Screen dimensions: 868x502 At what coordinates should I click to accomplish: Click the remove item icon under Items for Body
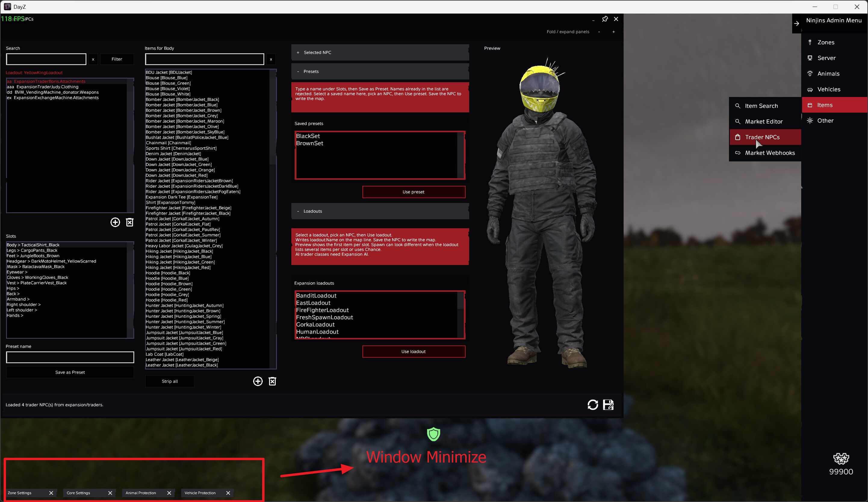272,381
